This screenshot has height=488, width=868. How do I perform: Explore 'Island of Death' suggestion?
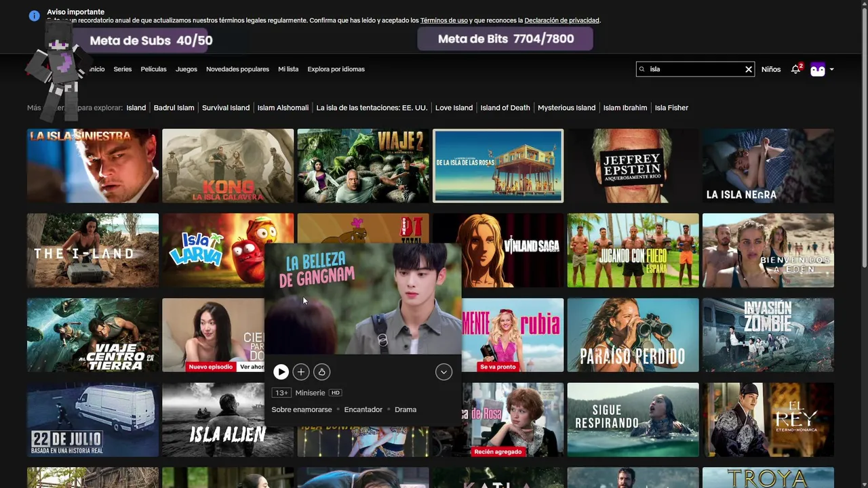505,108
